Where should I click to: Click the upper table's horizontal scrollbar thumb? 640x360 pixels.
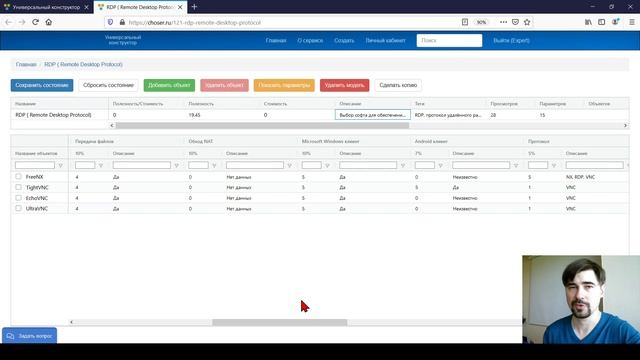pos(262,126)
